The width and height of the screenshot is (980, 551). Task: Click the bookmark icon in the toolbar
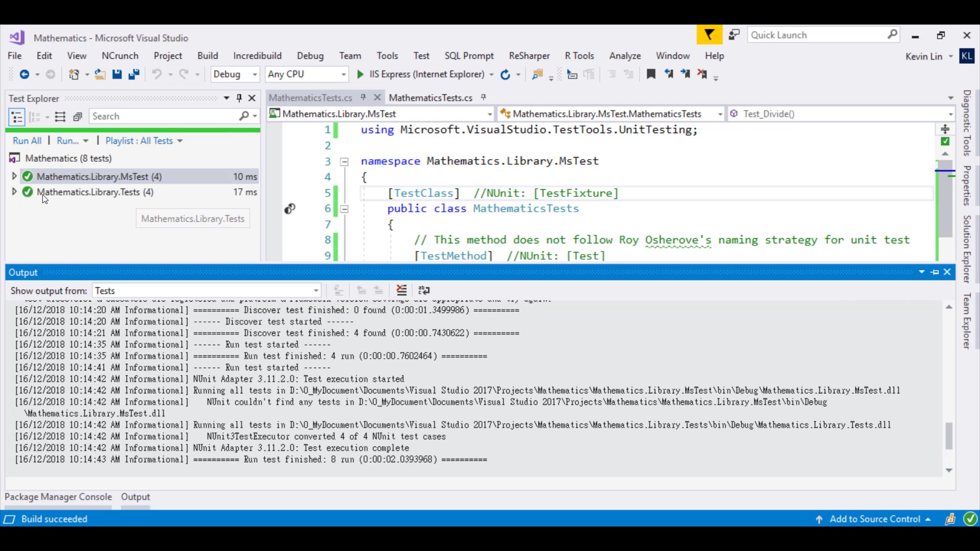click(651, 74)
